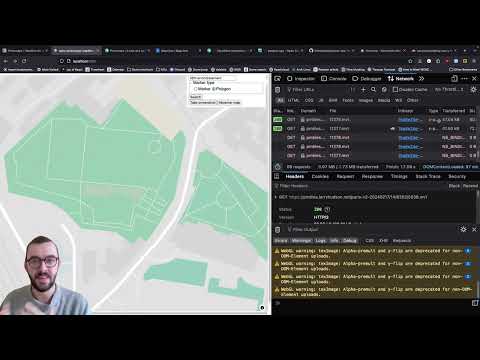Open network search magnifier icon
Viewport: 480px width, 360px height.
point(374,90)
